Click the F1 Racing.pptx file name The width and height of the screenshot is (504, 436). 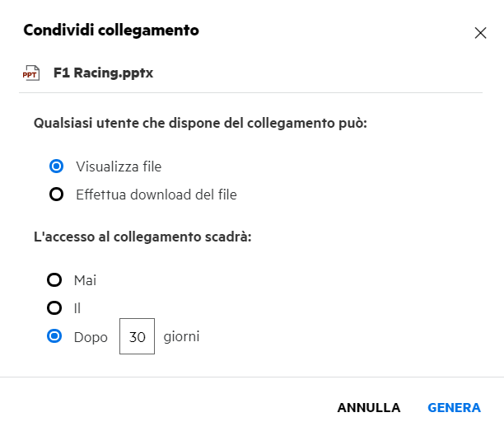(103, 73)
